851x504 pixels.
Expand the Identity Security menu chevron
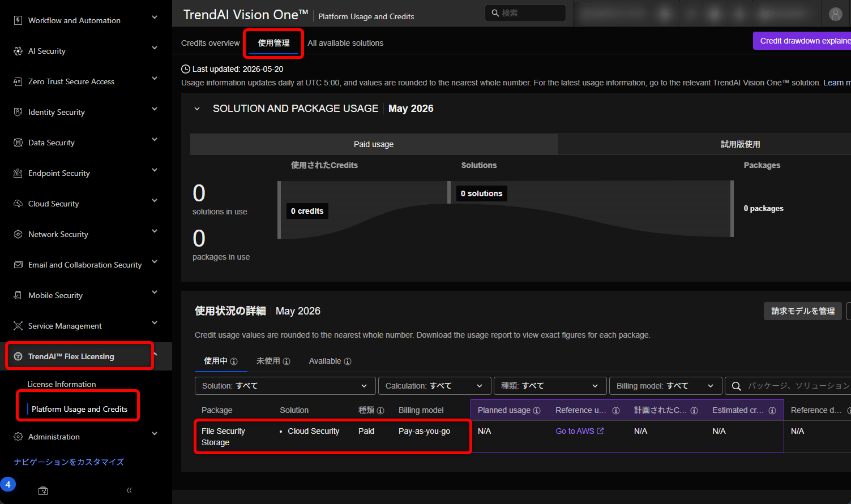click(155, 109)
